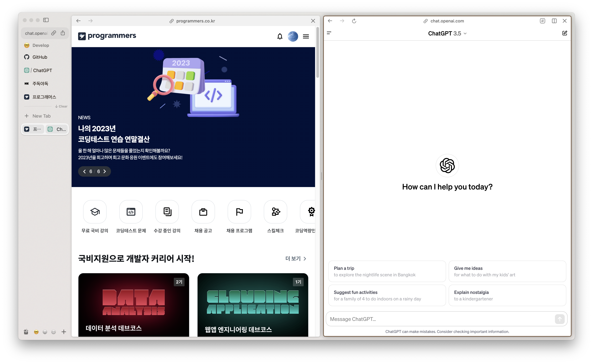Open the ChatGPT sidebar menu icon
This screenshot has width=593, height=364.
coord(329,33)
